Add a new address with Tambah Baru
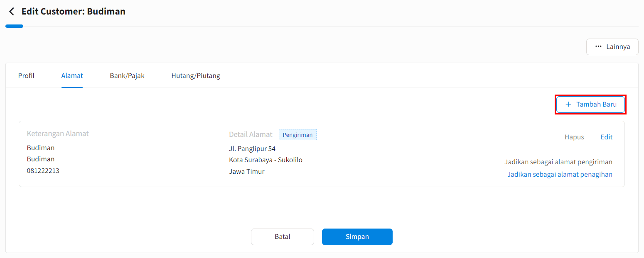Image resolution: width=644 pixels, height=258 pixels. (x=590, y=105)
